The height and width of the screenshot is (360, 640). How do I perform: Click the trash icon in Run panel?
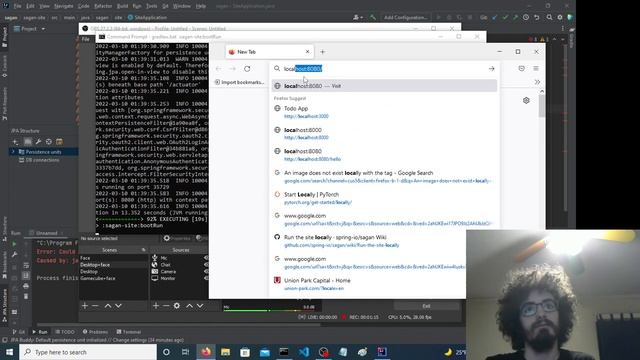[26, 296]
